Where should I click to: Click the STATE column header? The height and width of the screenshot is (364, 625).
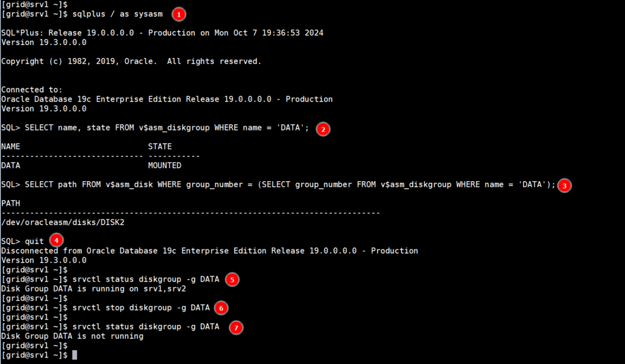(x=160, y=146)
